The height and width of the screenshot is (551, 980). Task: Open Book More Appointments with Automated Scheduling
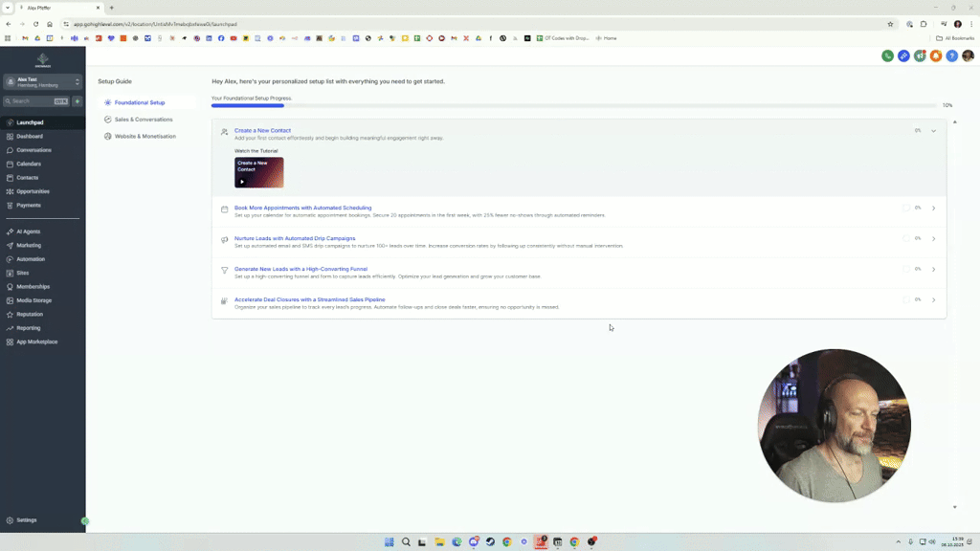302,208
